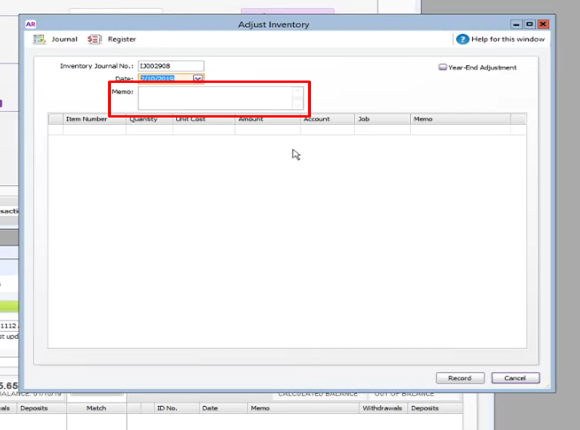580x430 pixels.
Task: Click inside the Memo text box
Action: pyautogui.click(x=216, y=98)
